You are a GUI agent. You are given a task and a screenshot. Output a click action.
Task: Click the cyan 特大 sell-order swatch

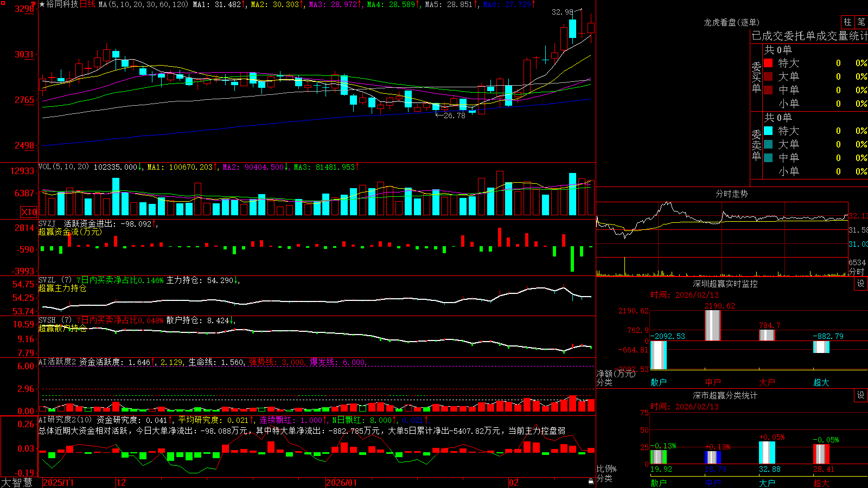point(768,131)
